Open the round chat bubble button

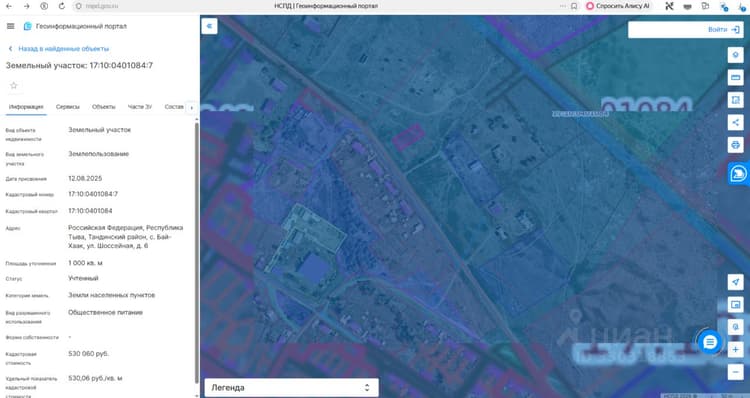pyautogui.click(x=710, y=342)
